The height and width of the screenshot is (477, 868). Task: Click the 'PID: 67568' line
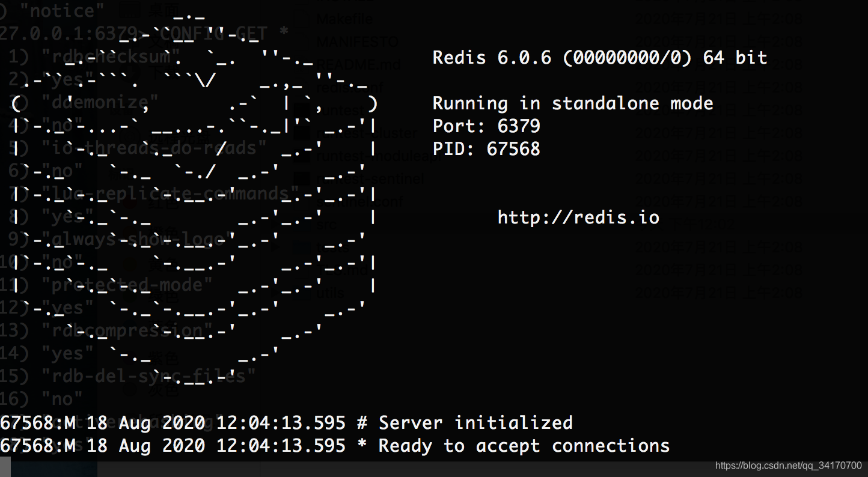click(x=486, y=149)
